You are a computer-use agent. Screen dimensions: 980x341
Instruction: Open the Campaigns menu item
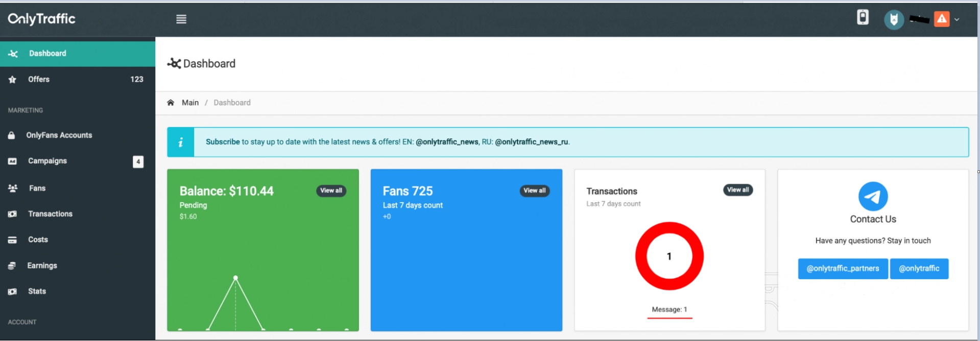(x=78, y=161)
